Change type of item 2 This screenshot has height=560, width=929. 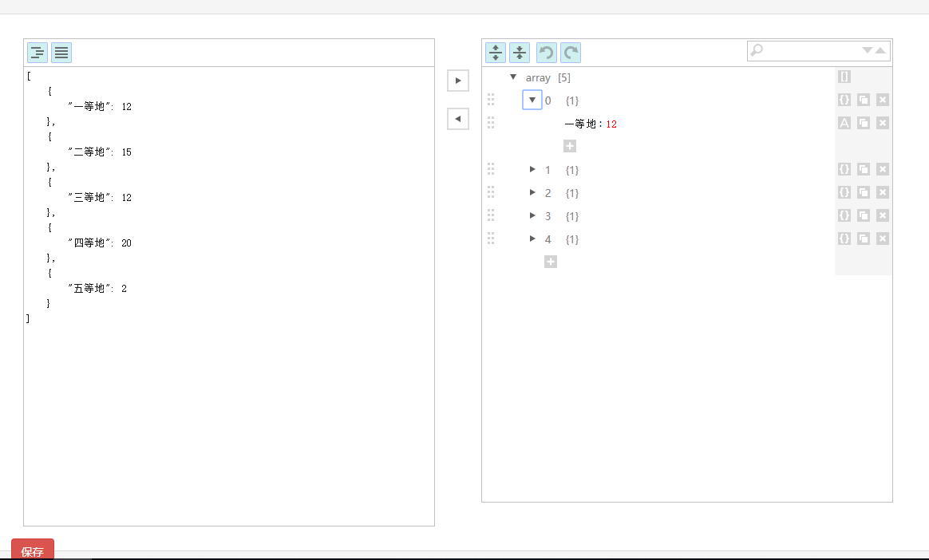(844, 191)
